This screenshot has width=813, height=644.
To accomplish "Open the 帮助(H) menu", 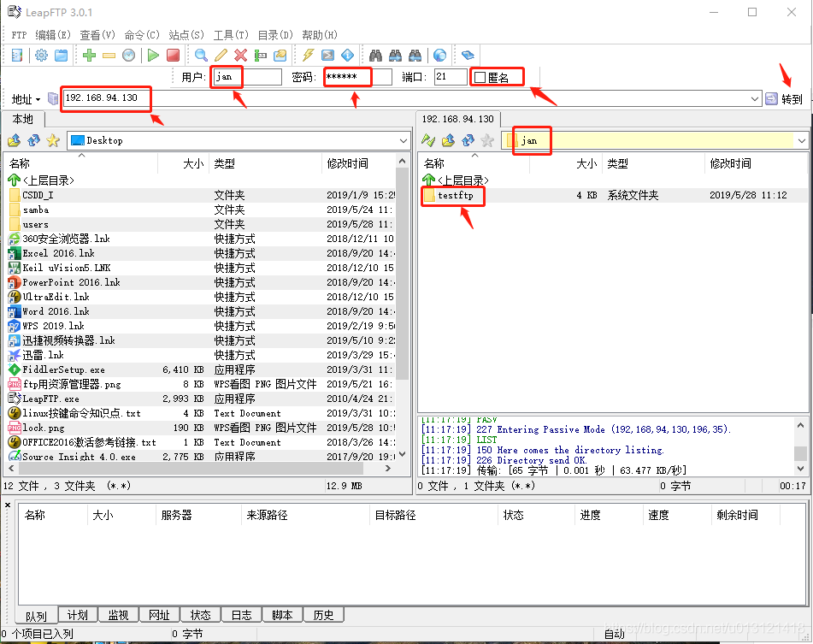I will point(320,35).
